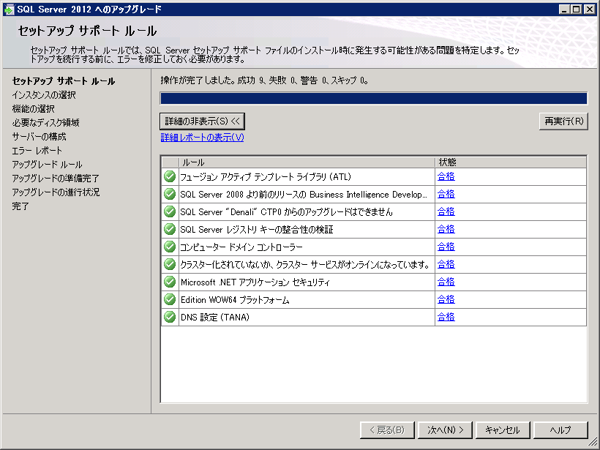Select アップグレード ルール step in sidebar

[47, 165]
